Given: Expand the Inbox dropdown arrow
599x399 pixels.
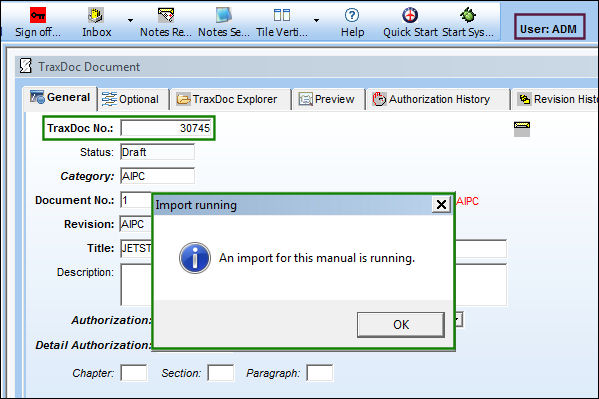Looking at the screenshot, I should coord(130,20).
